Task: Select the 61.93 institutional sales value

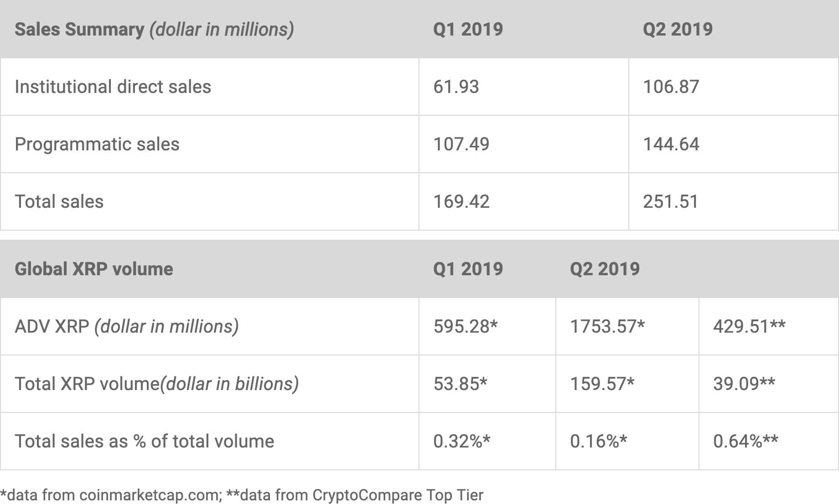Action: tap(456, 87)
